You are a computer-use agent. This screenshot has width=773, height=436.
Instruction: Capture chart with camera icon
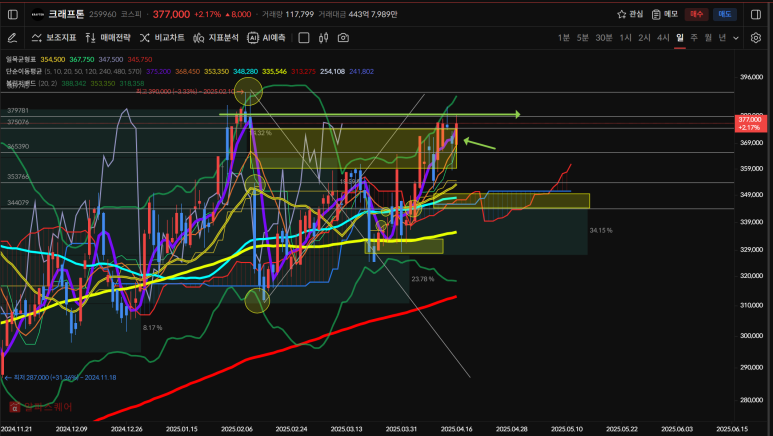(343, 37)
